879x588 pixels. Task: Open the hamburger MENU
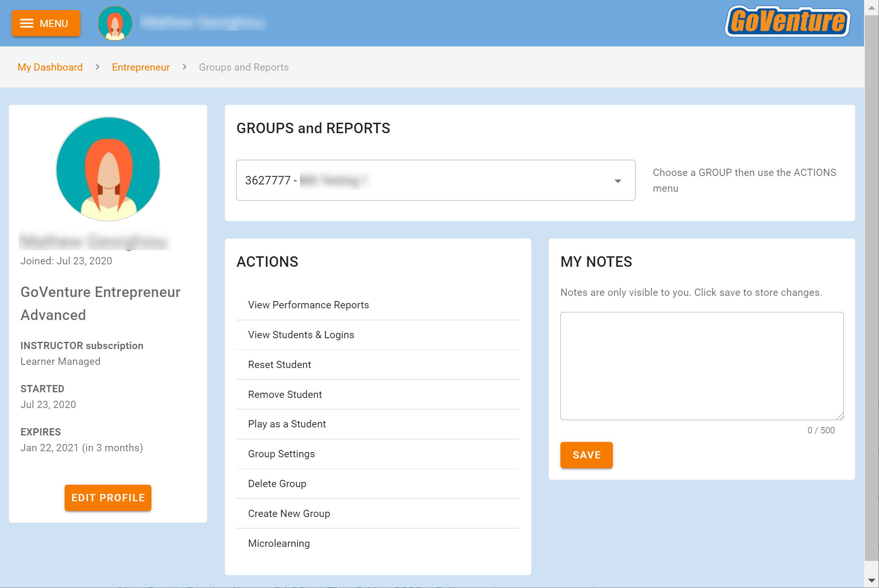point(46,23)
